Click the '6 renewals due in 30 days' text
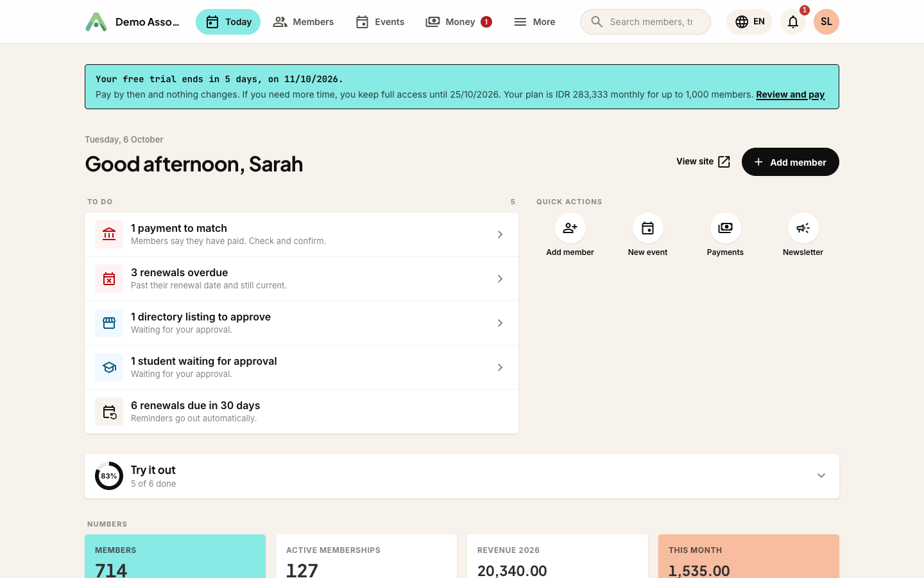Screen dimensions: 924x578 (x=195, y=405)
